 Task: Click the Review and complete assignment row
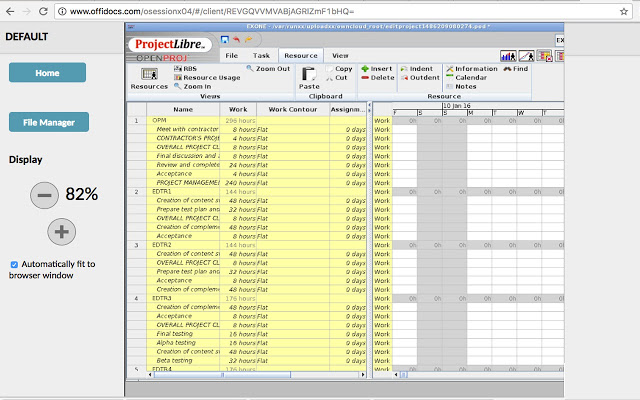tap(246, 165)
